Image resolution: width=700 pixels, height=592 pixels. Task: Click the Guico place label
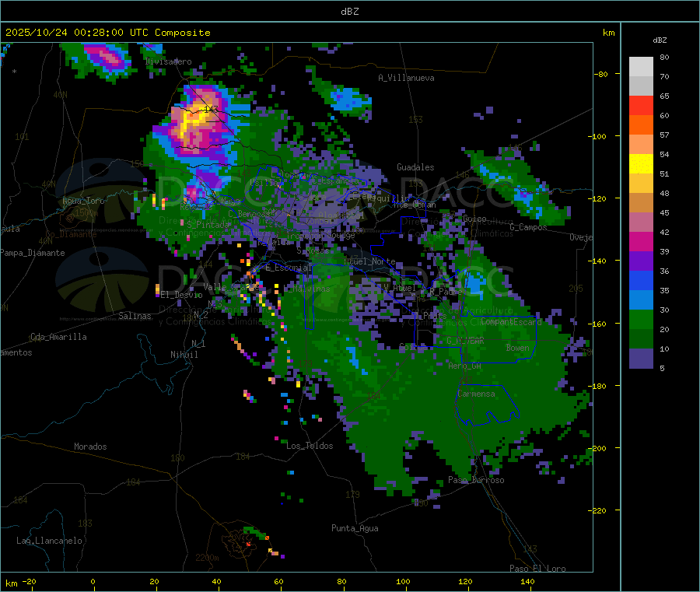coord(474,219)
